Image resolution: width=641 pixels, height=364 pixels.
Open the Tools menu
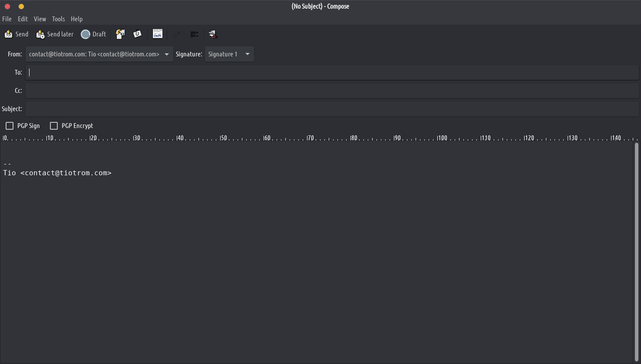[58, 19]
